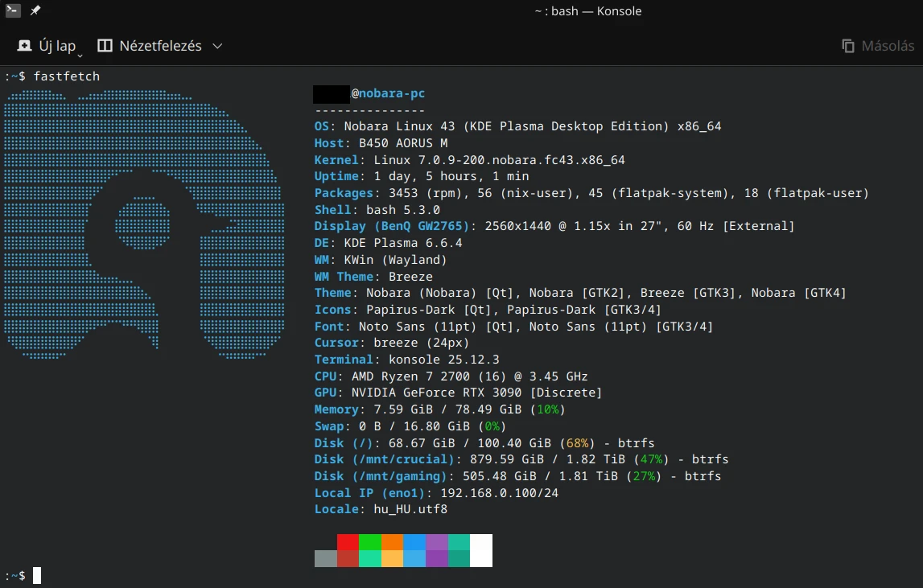The width and height of the screenshot is (923, 588).
Task: Click the CPU line AMD Ryzen 7 2700
Action: tap(451, 376)
